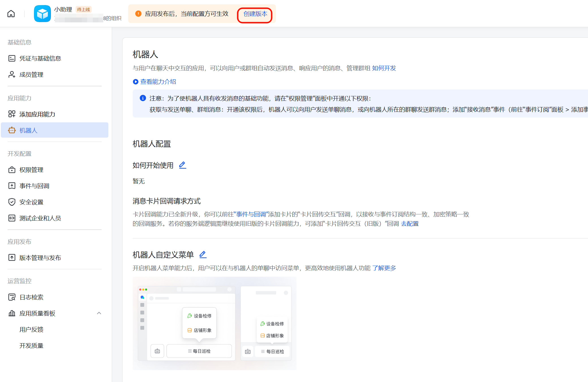Screen dimensions: 588x382
Task: Click the 日志检索 log search icon
Action: pos(12,297)
